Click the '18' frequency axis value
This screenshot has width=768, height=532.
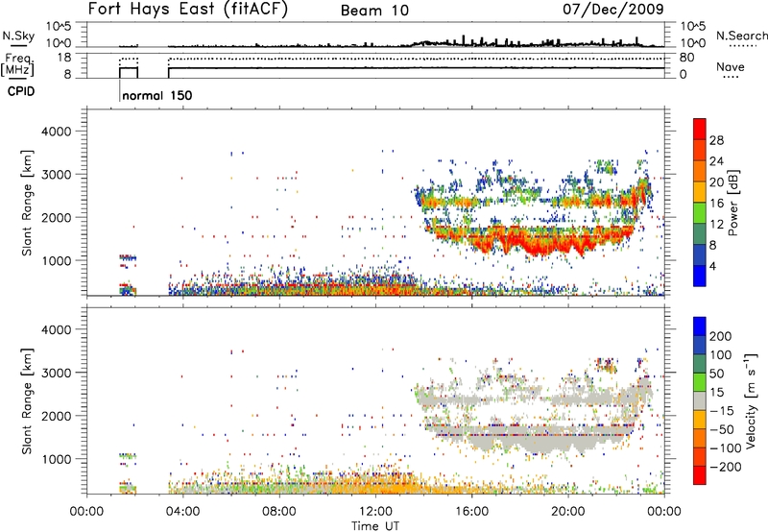click(64, 58)
